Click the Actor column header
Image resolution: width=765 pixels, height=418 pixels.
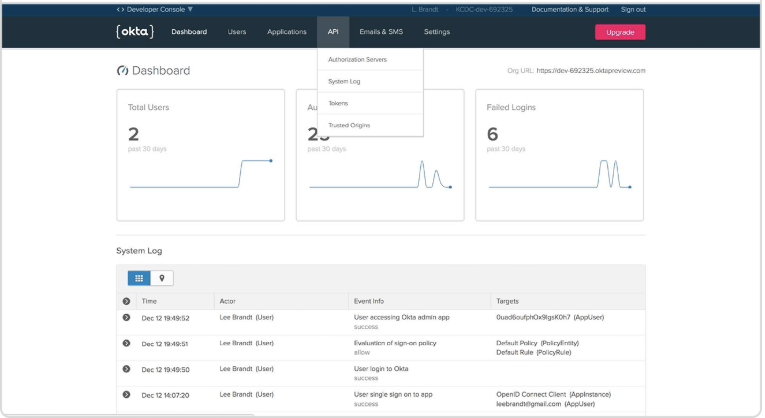(227, 301)
